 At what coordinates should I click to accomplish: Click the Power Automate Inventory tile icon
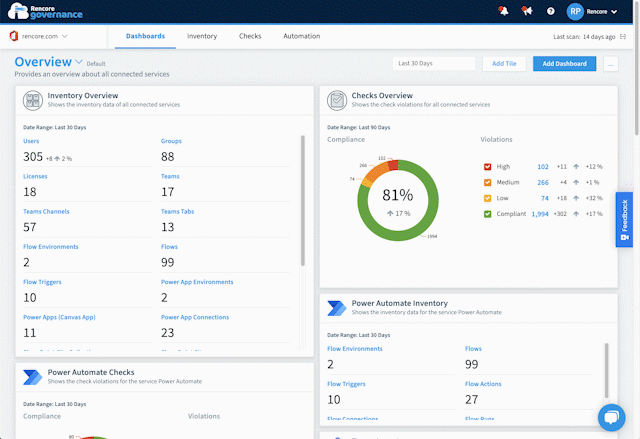[x=337, y=308]
